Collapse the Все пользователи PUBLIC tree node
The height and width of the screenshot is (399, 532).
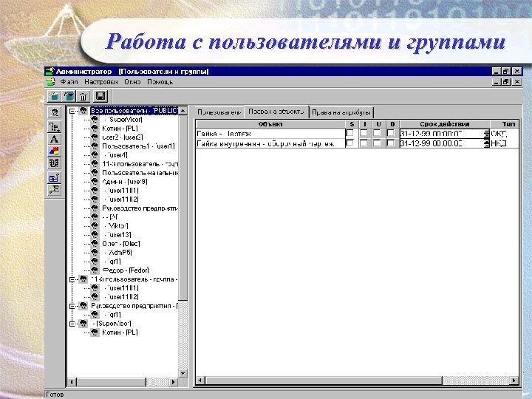pyautogui.click(x=72, y=111)
